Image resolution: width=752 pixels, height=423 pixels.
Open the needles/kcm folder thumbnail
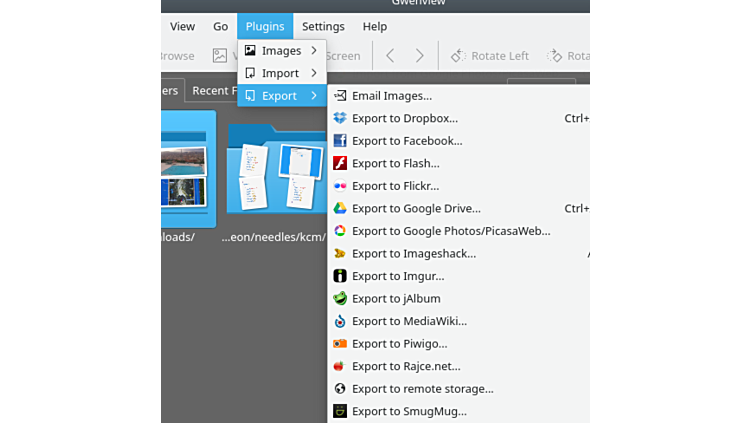(272, 170)
